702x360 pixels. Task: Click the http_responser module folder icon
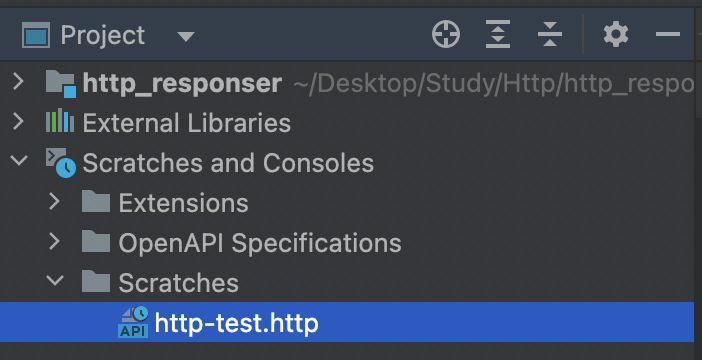click(x=60, y=83)
